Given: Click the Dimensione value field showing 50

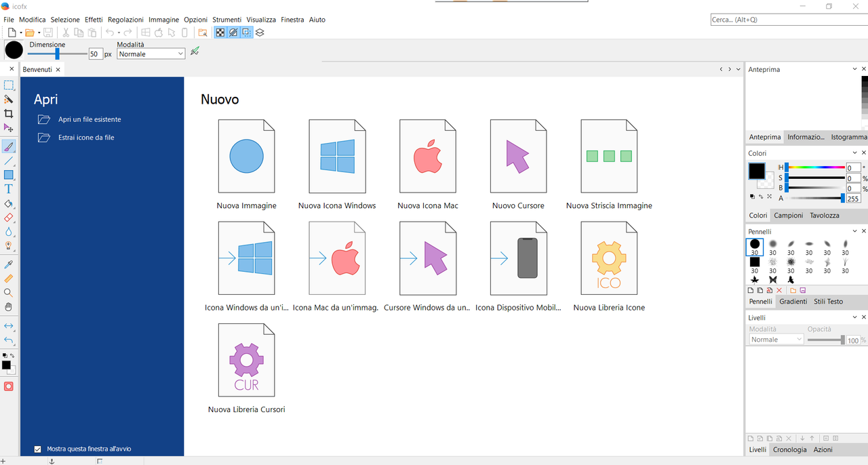Looking at the screenshot, I should (x=96, y=54).
